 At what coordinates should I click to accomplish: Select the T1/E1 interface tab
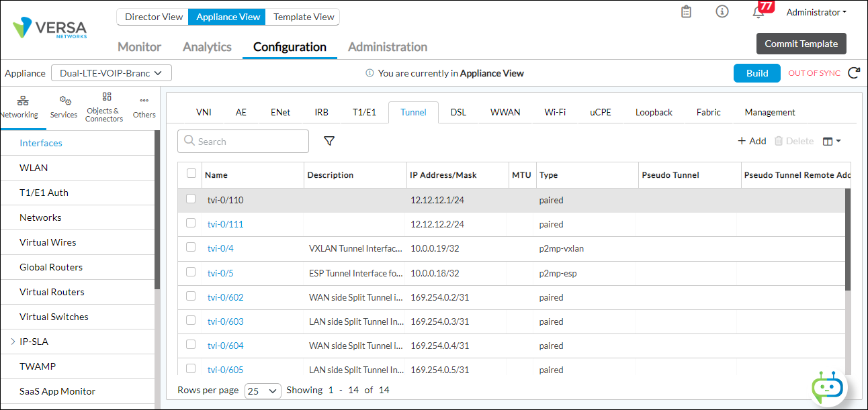[364, 112]
